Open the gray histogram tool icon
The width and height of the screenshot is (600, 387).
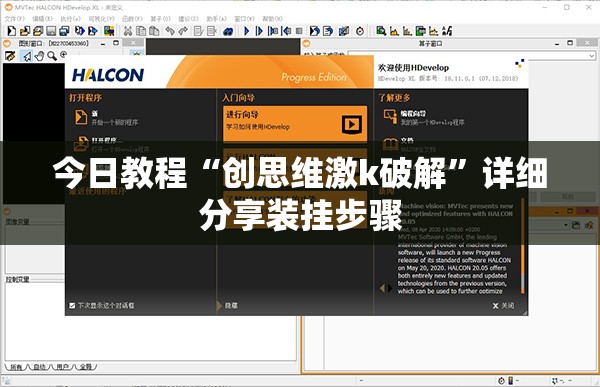(x=394, y=31)
